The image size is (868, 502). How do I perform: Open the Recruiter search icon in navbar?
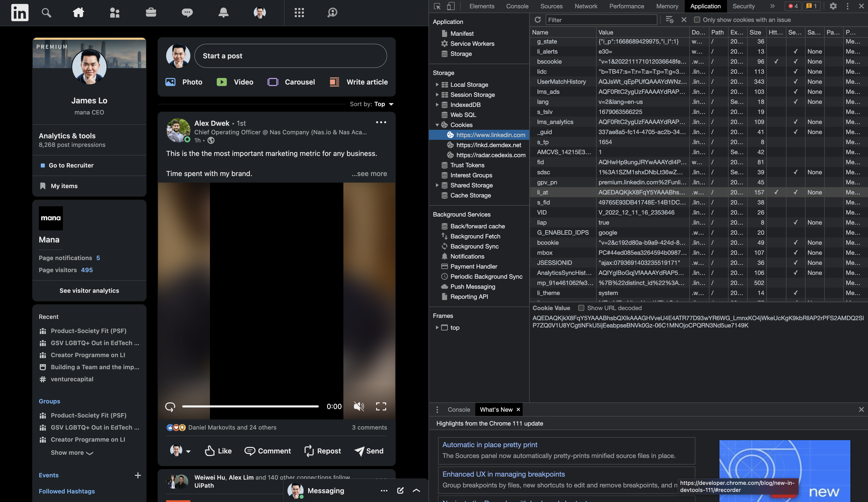[332, 13]
